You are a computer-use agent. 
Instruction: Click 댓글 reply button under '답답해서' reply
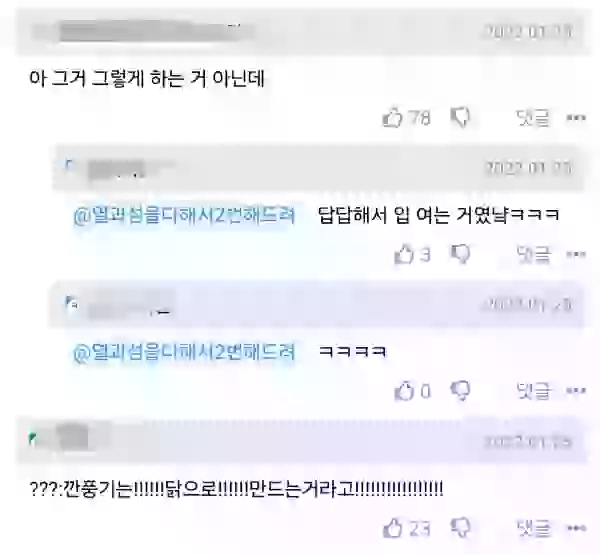coord(533,255)
